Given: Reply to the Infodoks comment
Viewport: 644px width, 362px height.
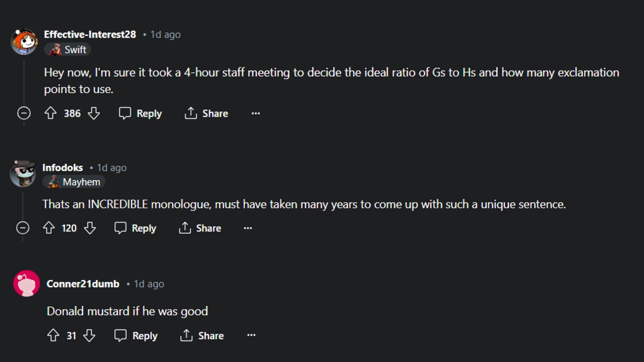Looking at the screenshot, I should tap(135, 228).
